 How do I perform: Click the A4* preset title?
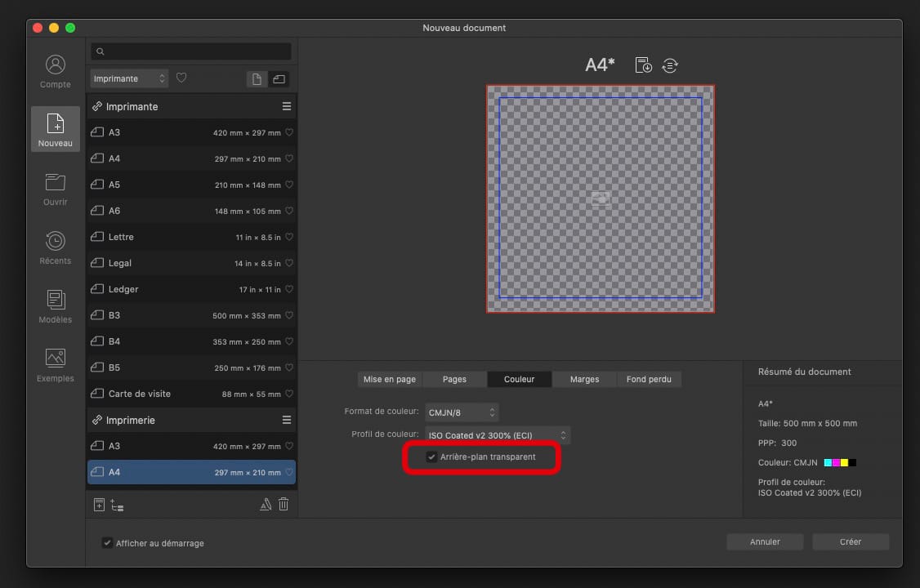pyautogui.click(x=600, y=65)
